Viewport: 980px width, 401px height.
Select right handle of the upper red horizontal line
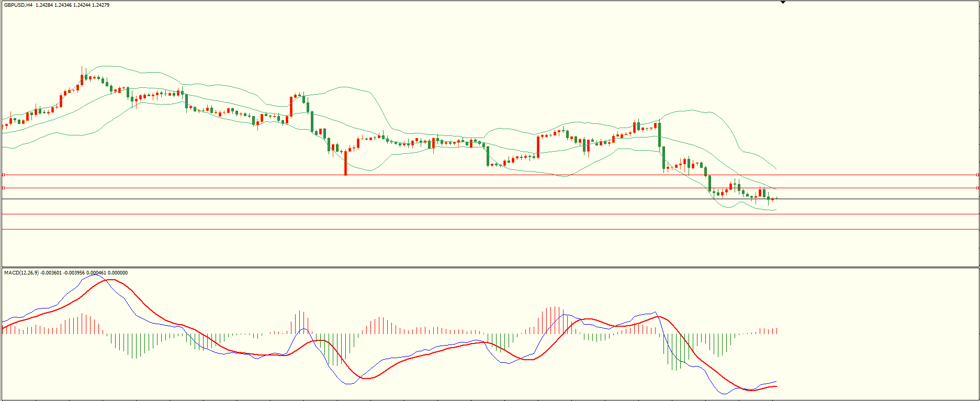point(977,175)
